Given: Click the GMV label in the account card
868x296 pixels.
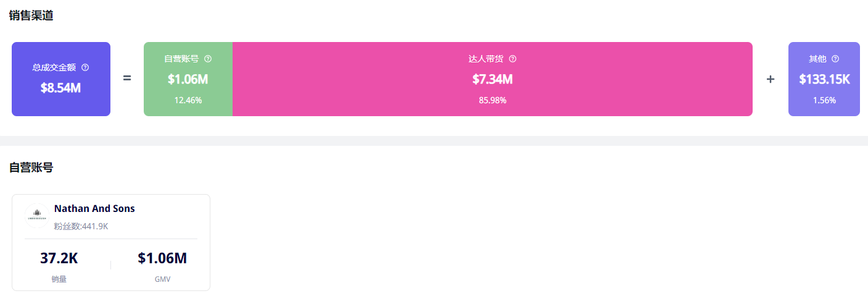Looking at the screenshot, I should [162, 279].
